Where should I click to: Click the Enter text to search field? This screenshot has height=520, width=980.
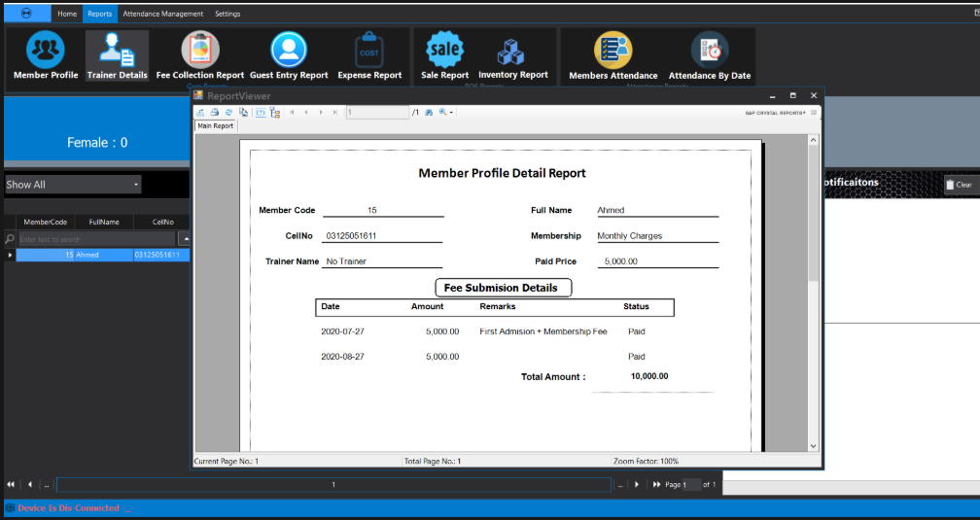click(95, 239)
